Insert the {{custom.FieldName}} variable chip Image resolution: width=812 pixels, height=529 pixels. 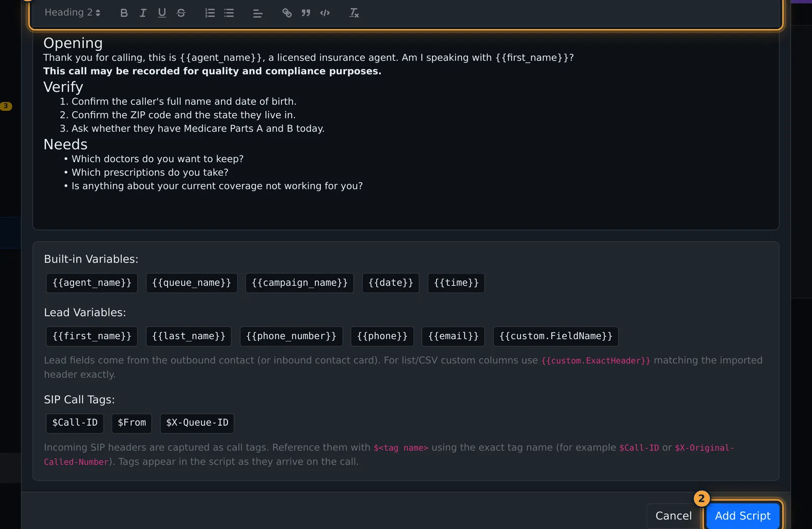point(556,336)
